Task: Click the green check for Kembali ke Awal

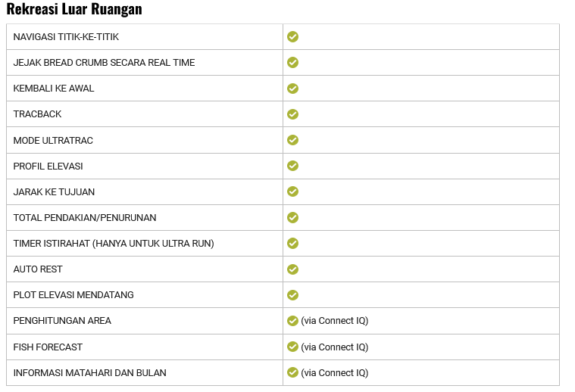Action: 292,89
